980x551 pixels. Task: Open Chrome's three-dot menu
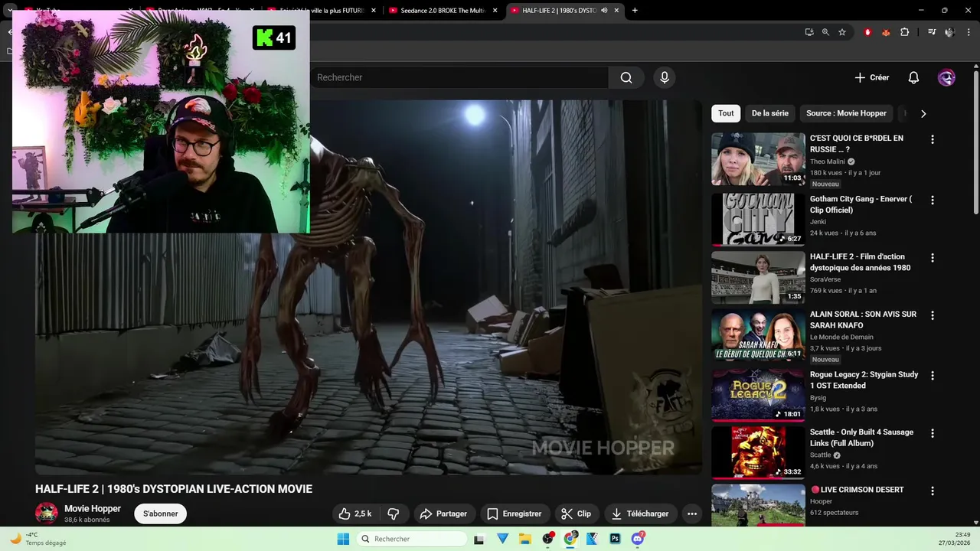pyautogui.click(x=967, y=32)
